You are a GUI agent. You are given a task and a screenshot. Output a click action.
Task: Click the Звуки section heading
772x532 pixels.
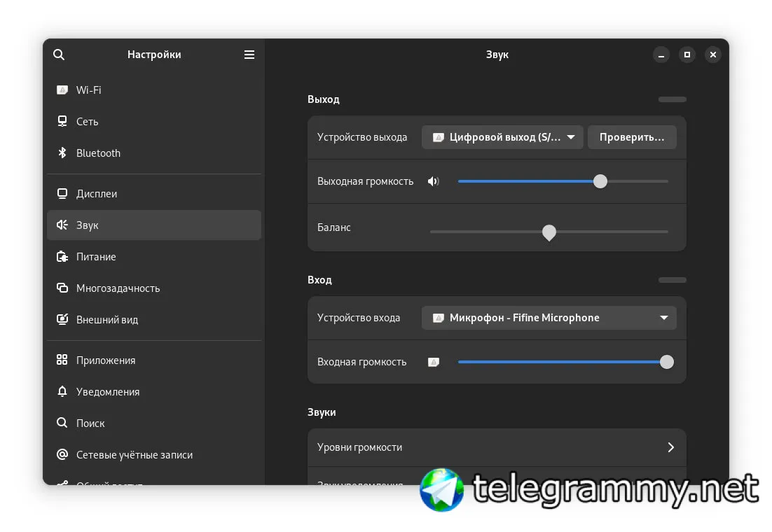pos(322,412)
